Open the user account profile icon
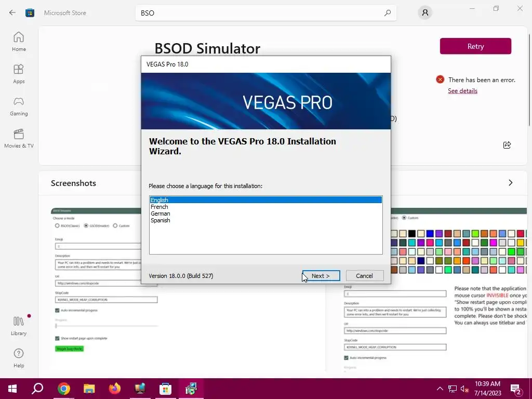This screenshot has width=532, height=399. coord(425,13)
